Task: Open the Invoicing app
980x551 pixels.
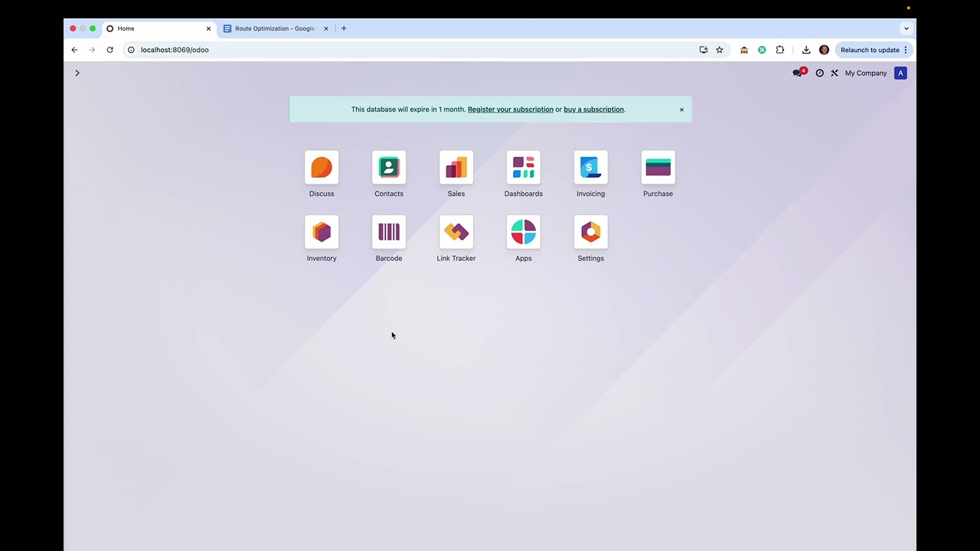Action: pyautogui.click(x=591, y=168)
